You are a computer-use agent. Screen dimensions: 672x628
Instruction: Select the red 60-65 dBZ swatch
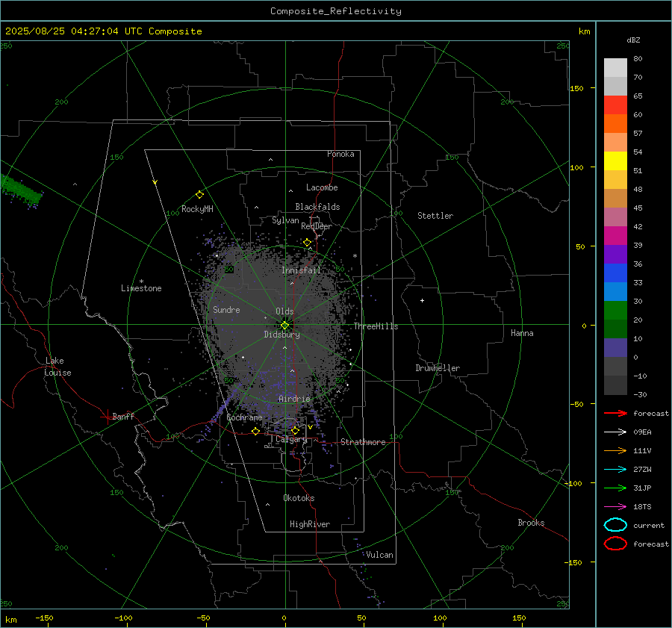(615, 105)
